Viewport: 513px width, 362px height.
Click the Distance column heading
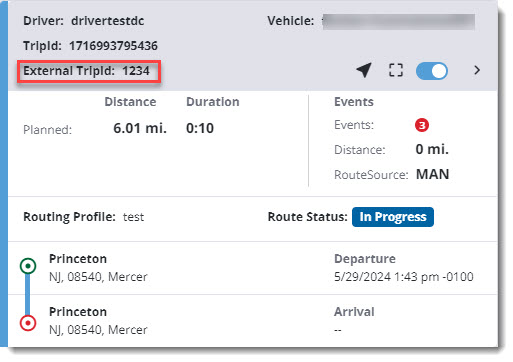[x=130, y=102]
